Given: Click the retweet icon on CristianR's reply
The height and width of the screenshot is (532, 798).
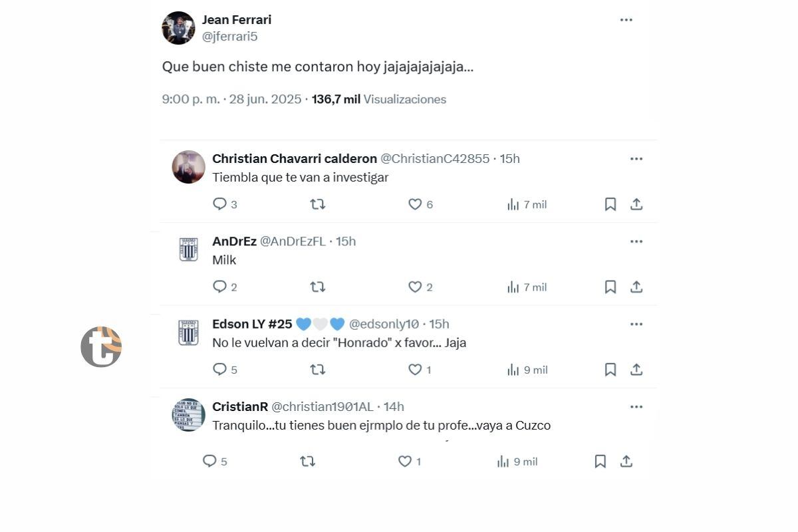Looking at the screenshot, I should 308,461.
